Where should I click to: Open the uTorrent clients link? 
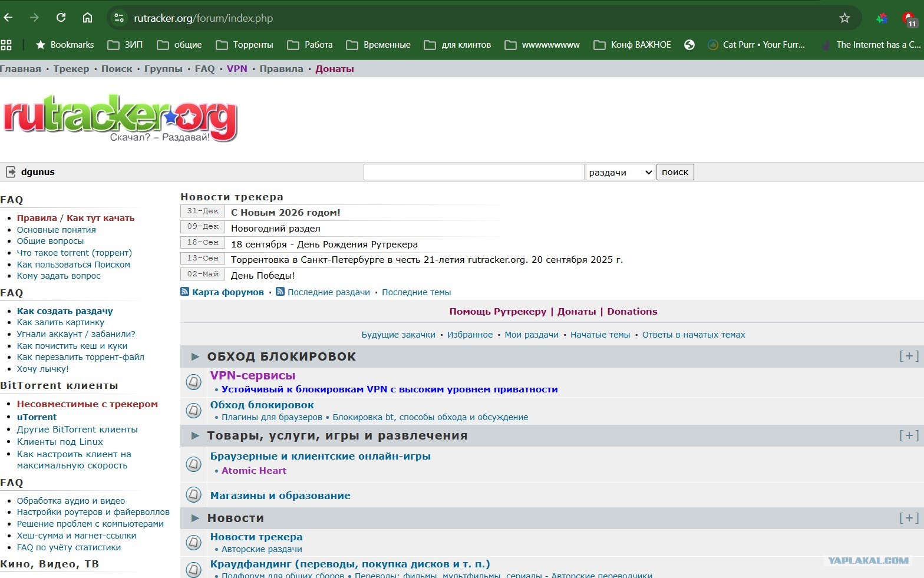(x=37, y=417)
